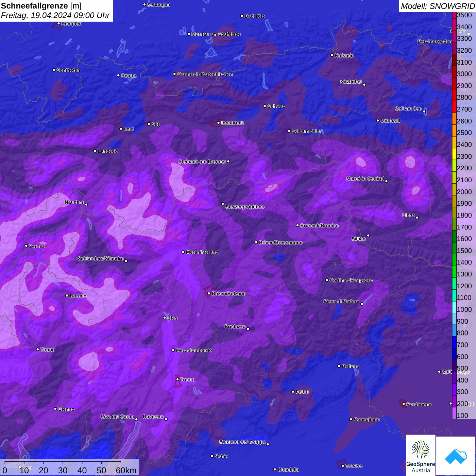Click the Silz label
The width and height of the screenshot is (476, 476).
156,124
